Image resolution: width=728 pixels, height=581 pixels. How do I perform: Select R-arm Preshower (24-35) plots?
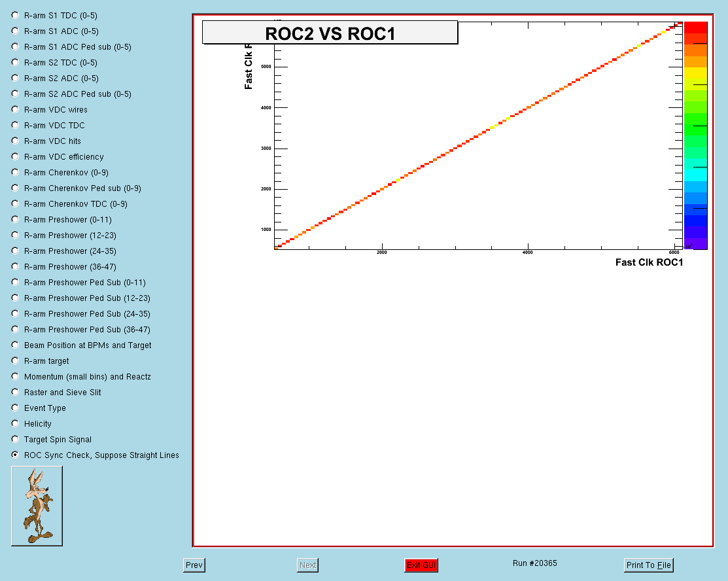15,251
